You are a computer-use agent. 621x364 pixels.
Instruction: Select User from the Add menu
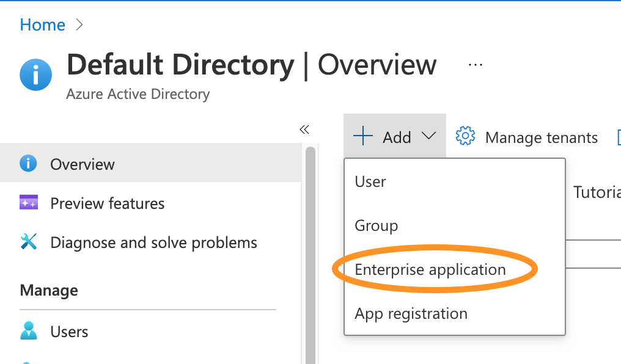click(x=370, y=181)
